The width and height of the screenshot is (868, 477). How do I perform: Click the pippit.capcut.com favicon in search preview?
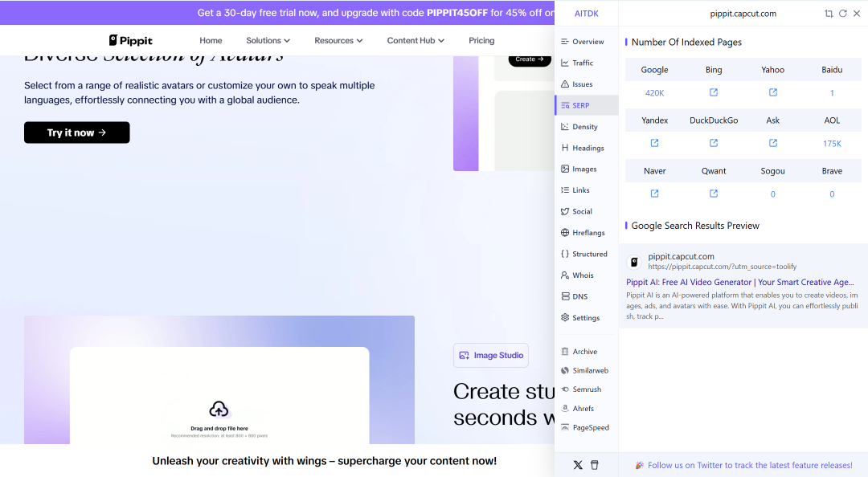634,262
